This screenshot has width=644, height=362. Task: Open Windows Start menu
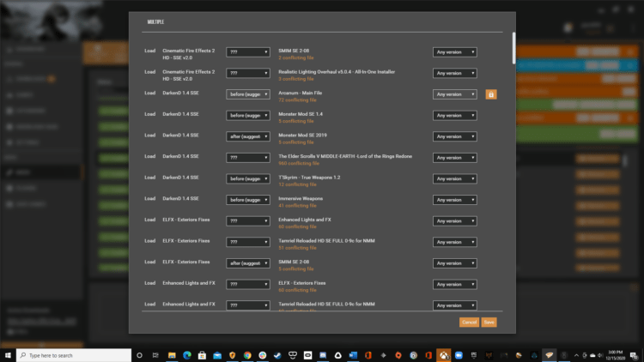[8, 355]
